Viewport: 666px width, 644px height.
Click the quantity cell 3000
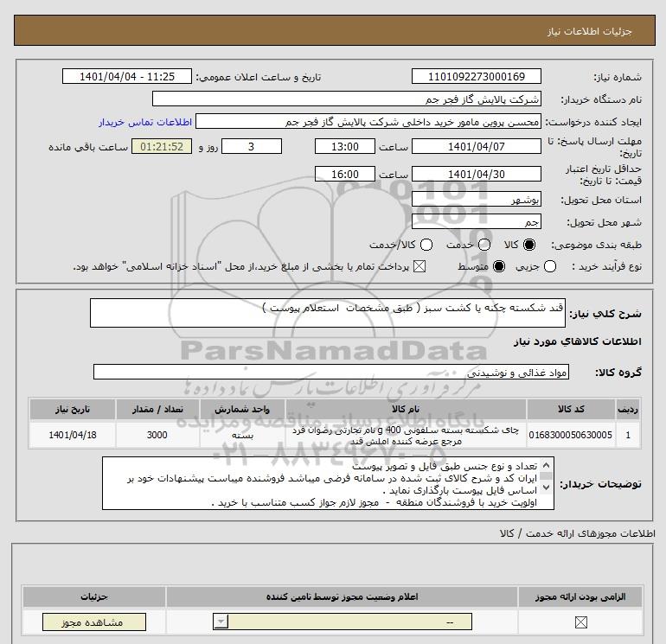point(157,435)
